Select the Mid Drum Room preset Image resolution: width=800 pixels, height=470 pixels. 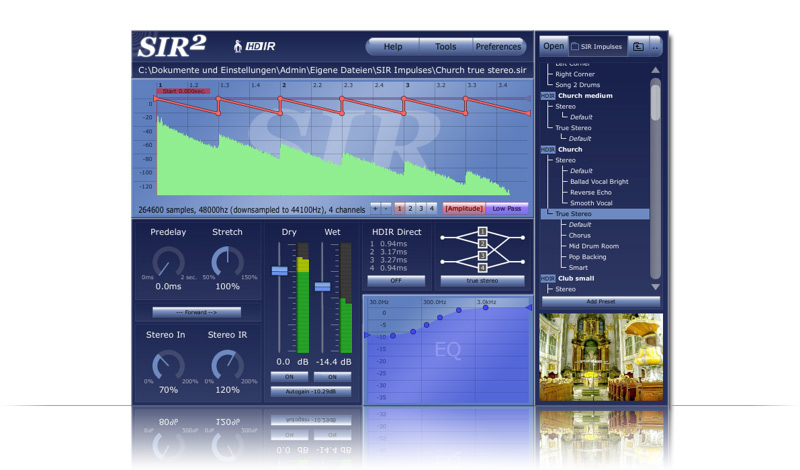pos(594,246)
